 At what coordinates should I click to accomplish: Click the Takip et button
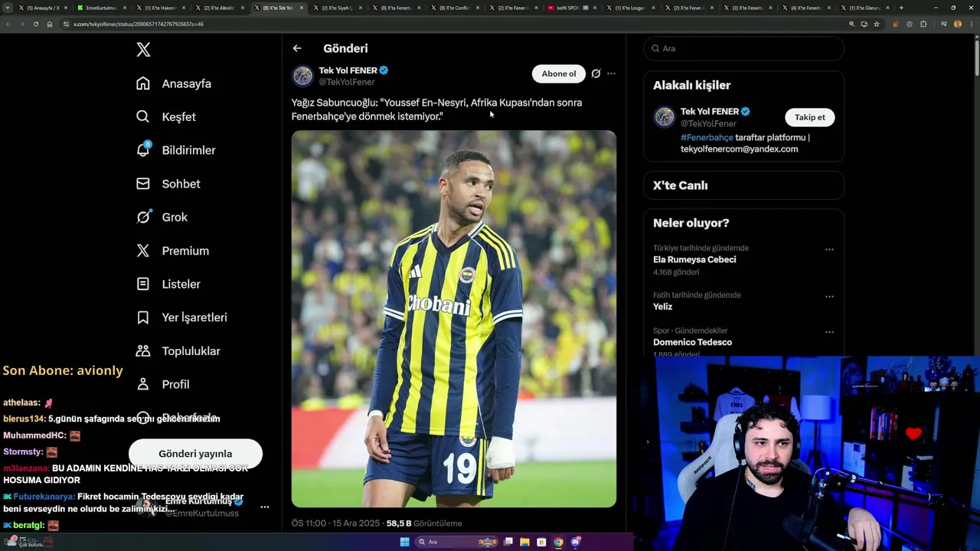pyautogui.click(x=810, y=117)
